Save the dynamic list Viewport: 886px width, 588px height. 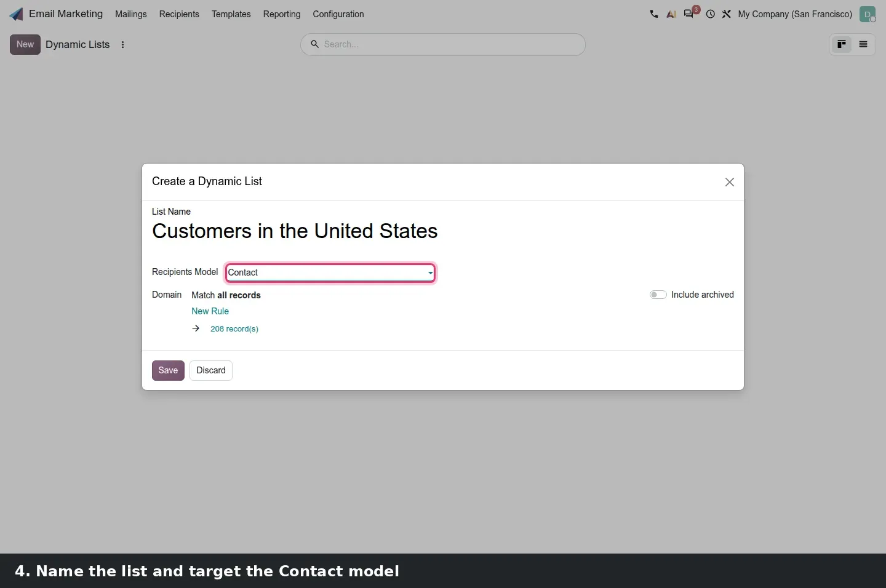pos(168,370)
